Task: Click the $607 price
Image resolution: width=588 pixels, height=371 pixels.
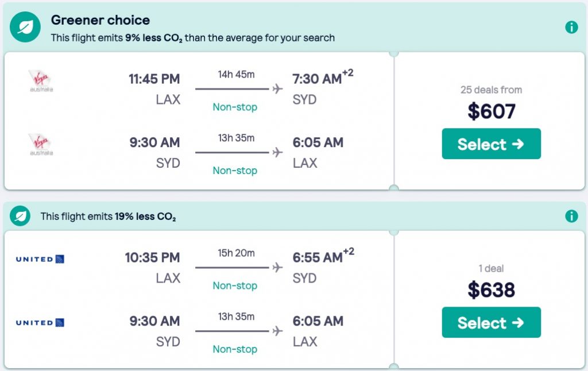Action: tap(491, 111)
